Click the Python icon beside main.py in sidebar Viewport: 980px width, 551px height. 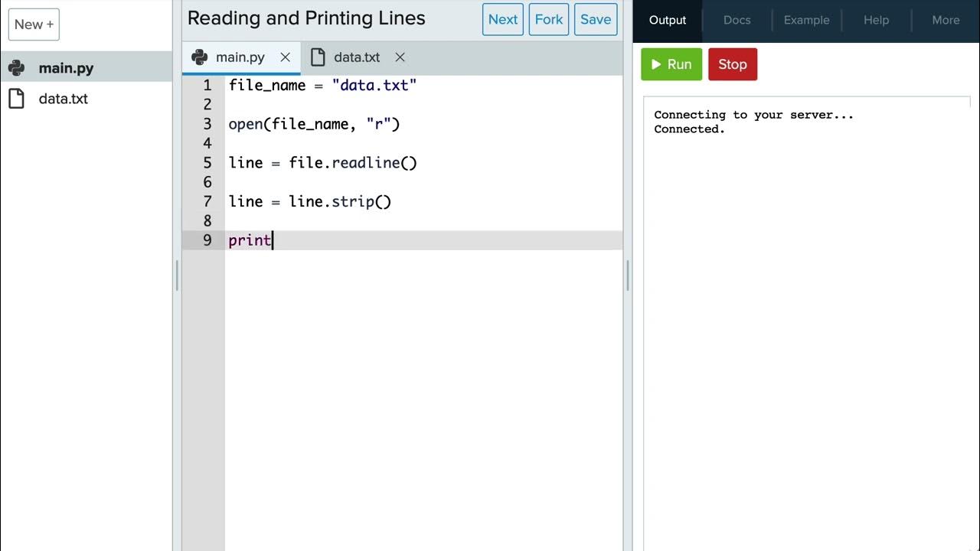tap(16, 67)
